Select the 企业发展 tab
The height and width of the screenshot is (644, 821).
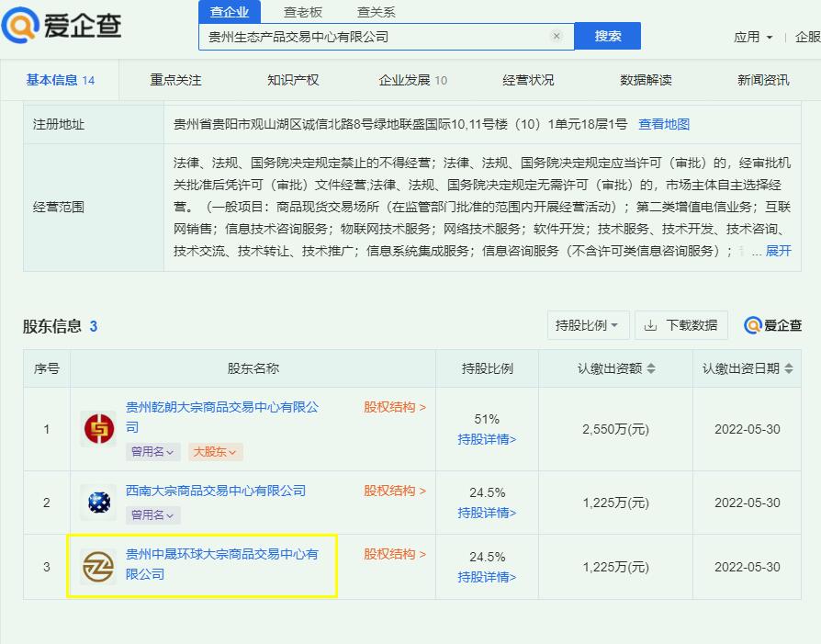(x=412, y=80)
